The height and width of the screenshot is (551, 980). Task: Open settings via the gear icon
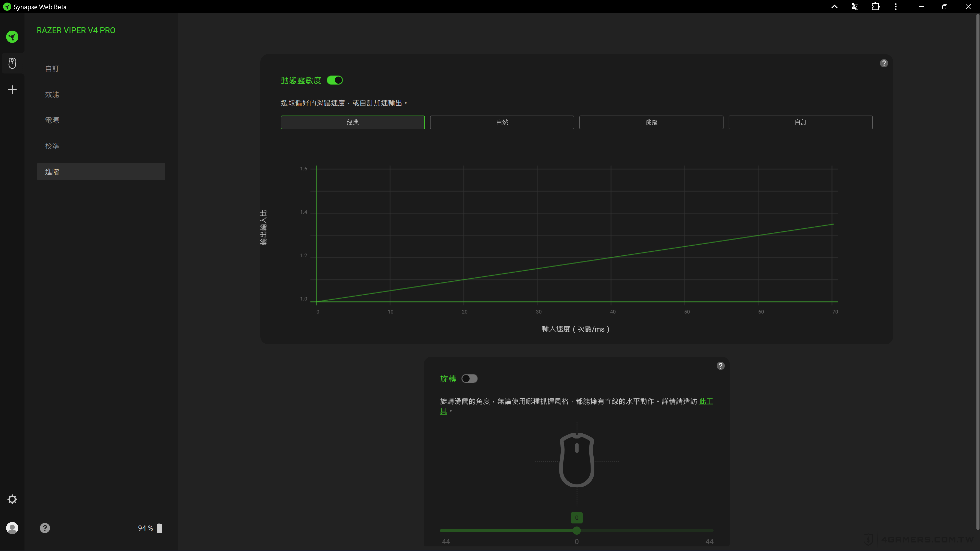pos(12,499)
